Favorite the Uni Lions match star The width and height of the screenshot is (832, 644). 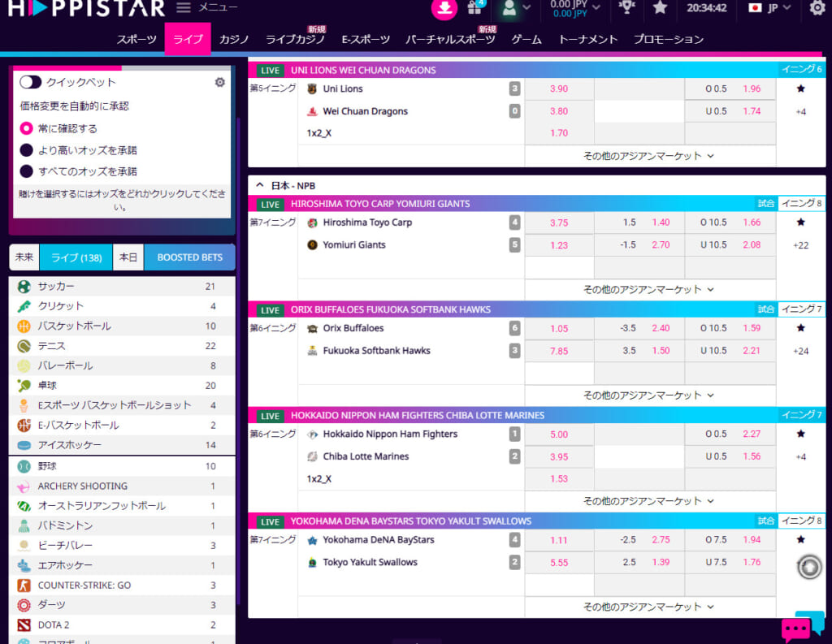point(800,89)
